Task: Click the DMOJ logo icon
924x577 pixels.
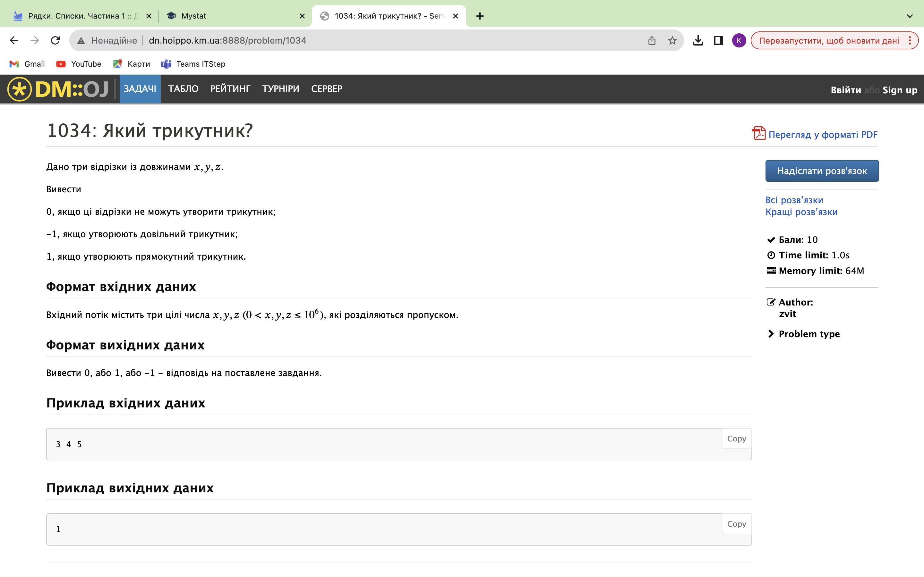Action: pyautogui.click(x=20, y=89)
